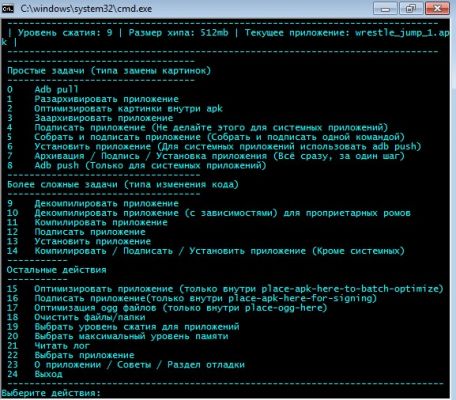This screenshot has width=456, height=400.
Task: Click line 0 'Adb pull'
Action: [43, 89]
